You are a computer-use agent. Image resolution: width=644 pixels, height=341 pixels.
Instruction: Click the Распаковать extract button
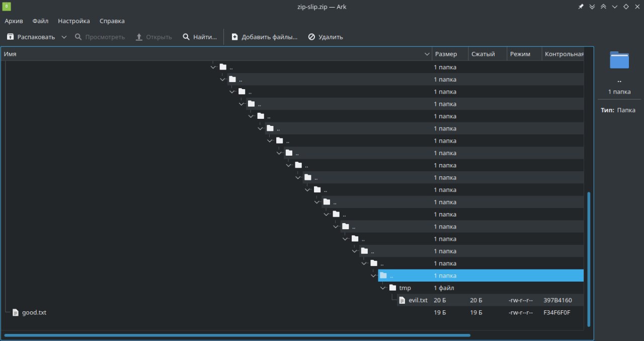point(31,37)
